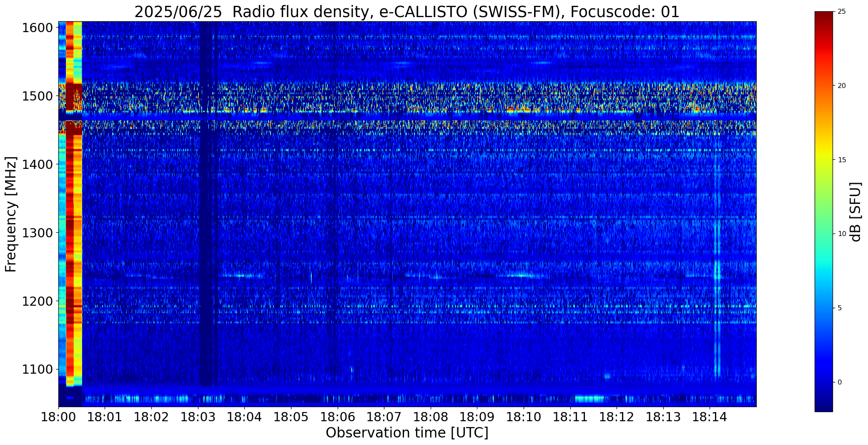Click the 18:10 time tick label

pos(524,417)
